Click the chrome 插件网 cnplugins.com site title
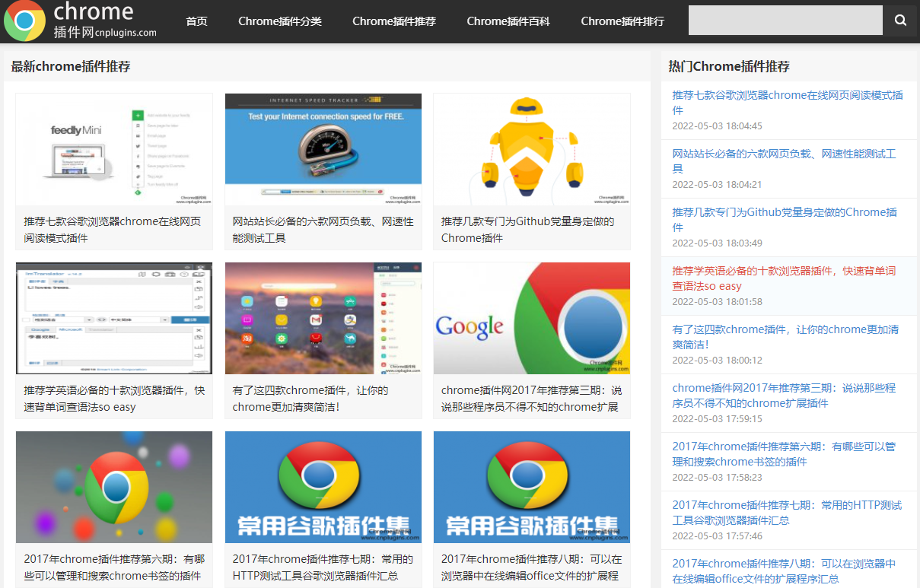This screenshot has width=920, height=588. tap(105, 21)
